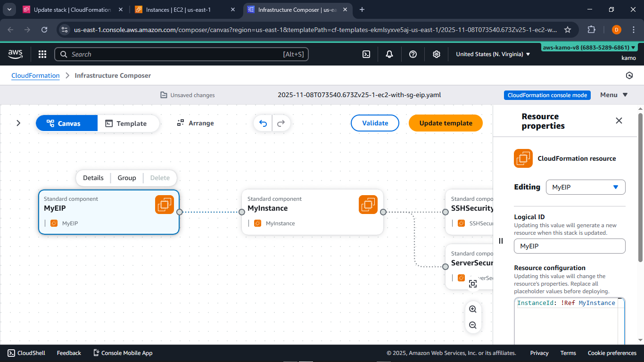The height and width of the screenshot is (362, 644).
Task: Expand the left components panel
Action: (18, 123)
